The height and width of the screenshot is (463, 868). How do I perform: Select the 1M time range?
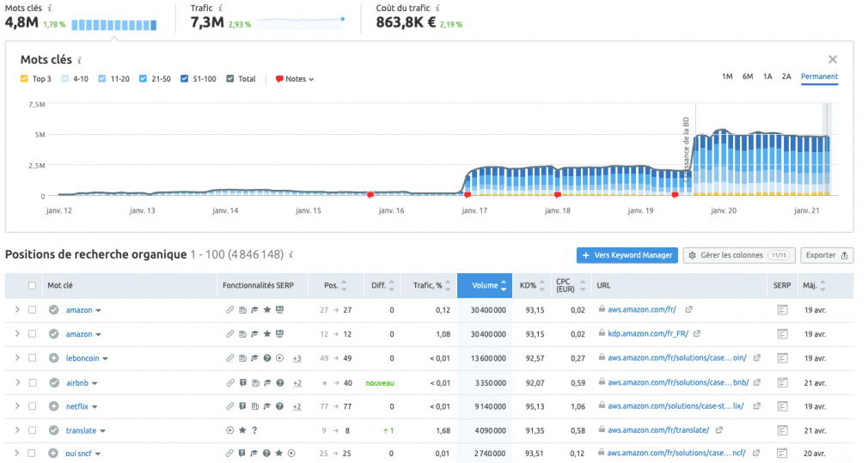point(727,76)
